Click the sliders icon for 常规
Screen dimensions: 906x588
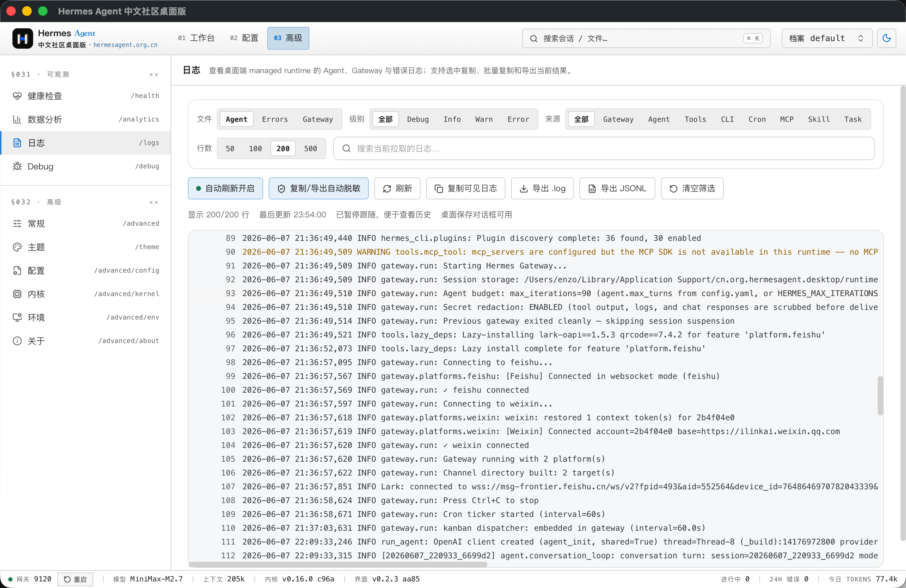17,224
